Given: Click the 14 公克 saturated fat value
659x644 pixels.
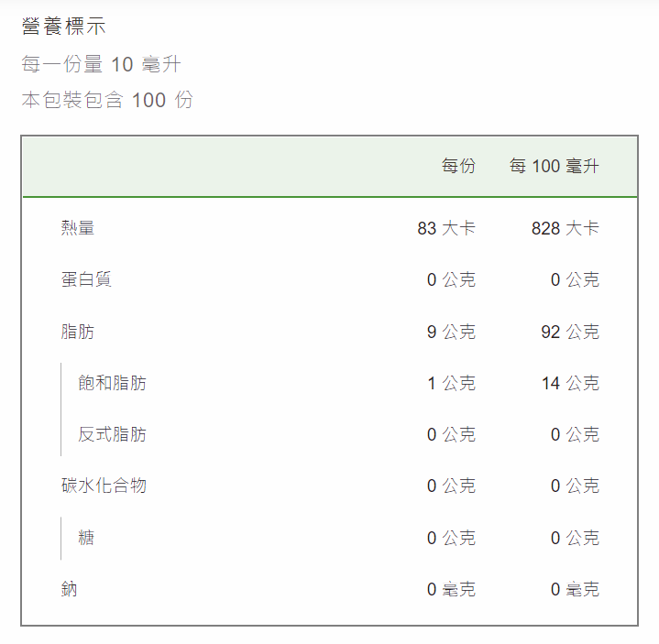Looking at the screenshot, I should [x=570, y=383].
